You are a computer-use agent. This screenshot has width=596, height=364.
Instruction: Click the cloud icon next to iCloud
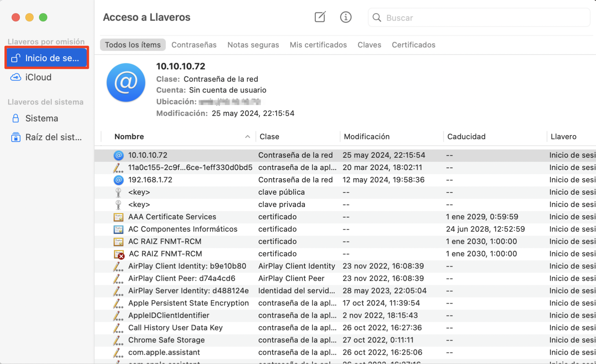[15, 77]
